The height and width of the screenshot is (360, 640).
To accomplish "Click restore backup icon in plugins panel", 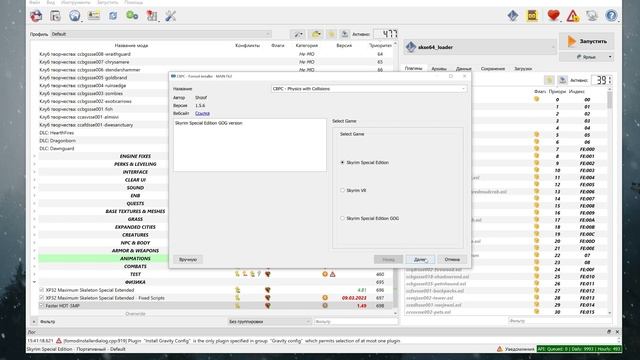I will (x=549, y=80).
